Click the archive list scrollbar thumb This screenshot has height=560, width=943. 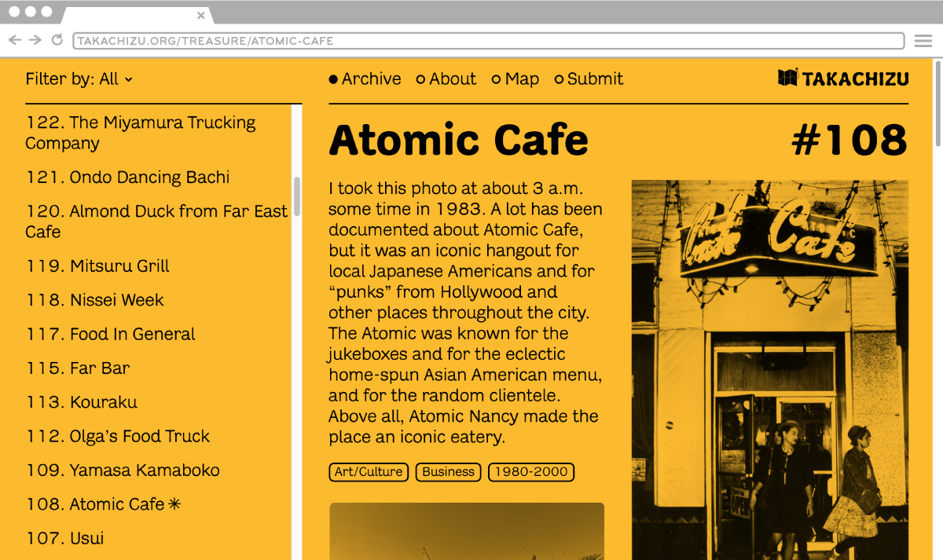(296, 196)
